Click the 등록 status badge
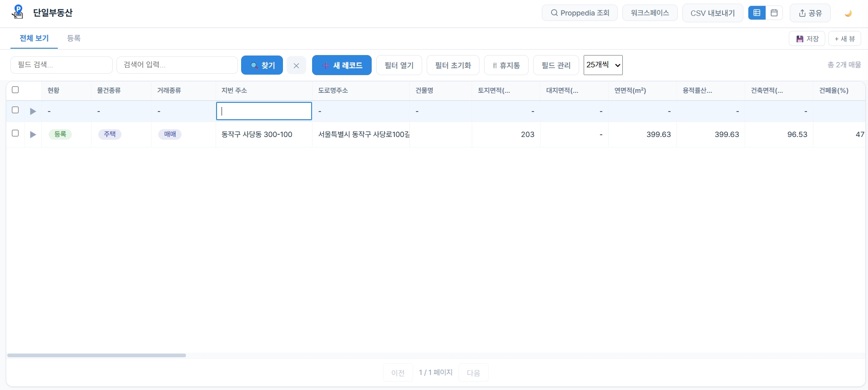Screen dimensions: 868x390 coord(60,134)
